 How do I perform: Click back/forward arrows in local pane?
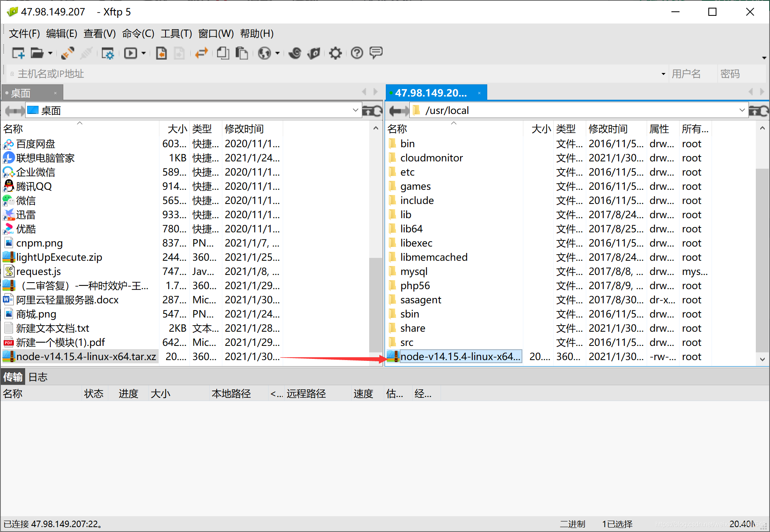point(14,111)
